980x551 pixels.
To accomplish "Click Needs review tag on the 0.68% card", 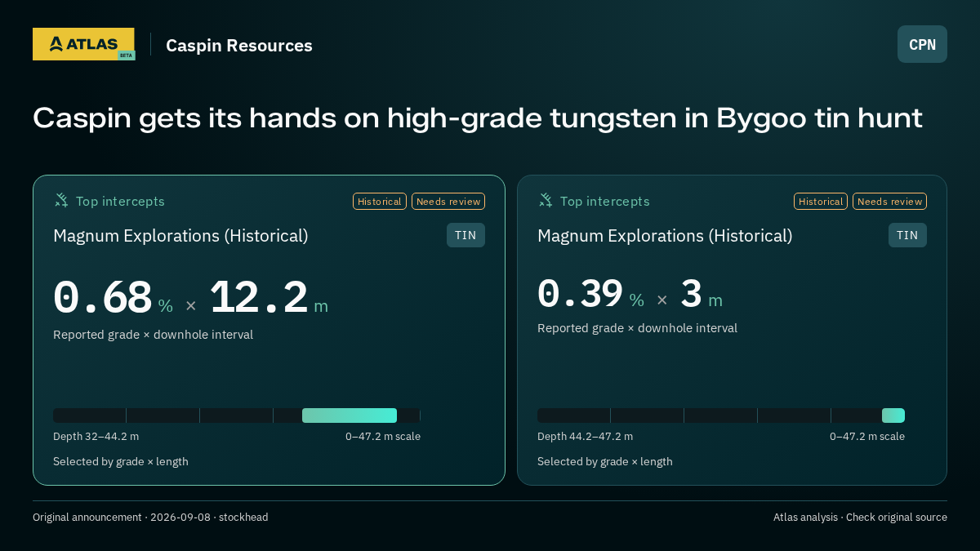I will click(448, 202).
